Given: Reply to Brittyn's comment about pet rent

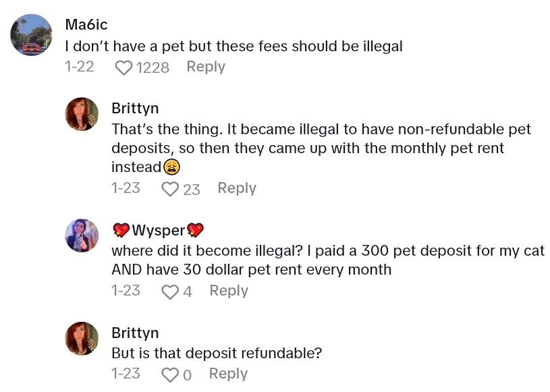Looking at the screenshot, I should (236, 188).
